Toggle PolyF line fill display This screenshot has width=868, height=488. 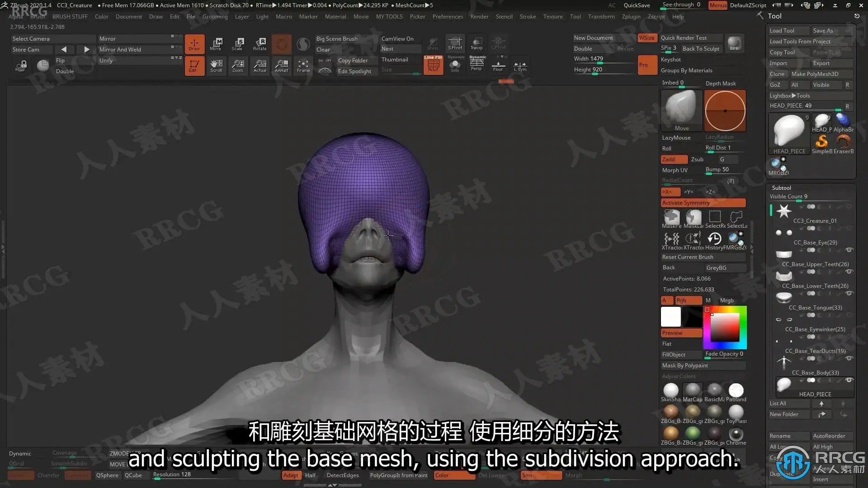433,65
